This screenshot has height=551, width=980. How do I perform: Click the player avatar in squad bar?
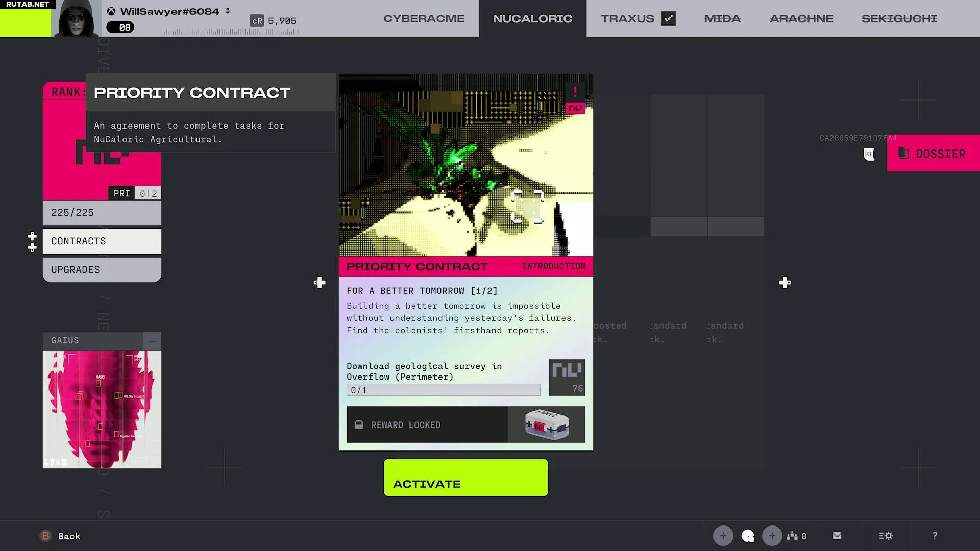pyautogui.click(x=748, y=536)
